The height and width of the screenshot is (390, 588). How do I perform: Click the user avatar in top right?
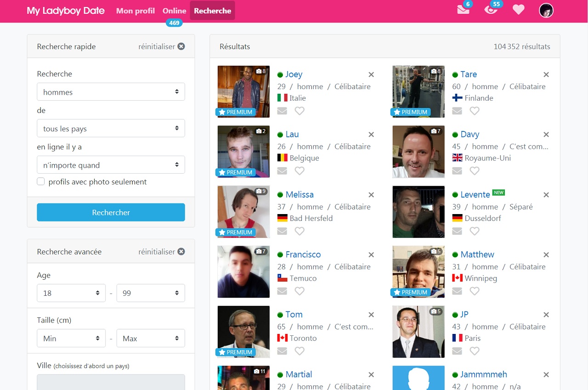coord(546,10)
